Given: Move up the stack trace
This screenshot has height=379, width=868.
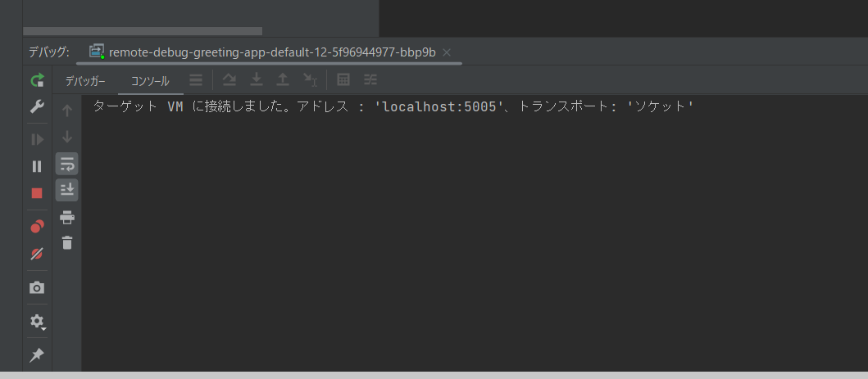Looking at the screenshot, I should pyautogui.click(x=67, y=111).
